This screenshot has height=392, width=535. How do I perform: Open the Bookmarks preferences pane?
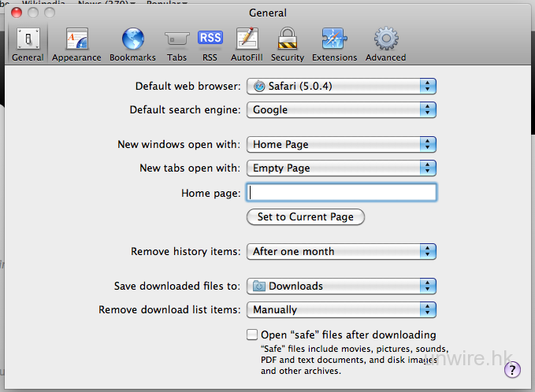(132, 43)
